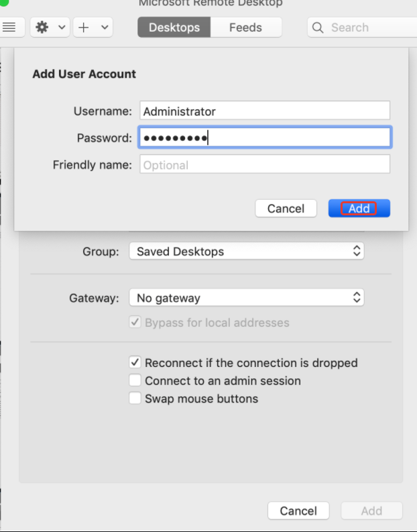Viewport: 417px width, 532px height.
Task: Check the Swap mouse buttons option
Action: click(x=135, y=399)
